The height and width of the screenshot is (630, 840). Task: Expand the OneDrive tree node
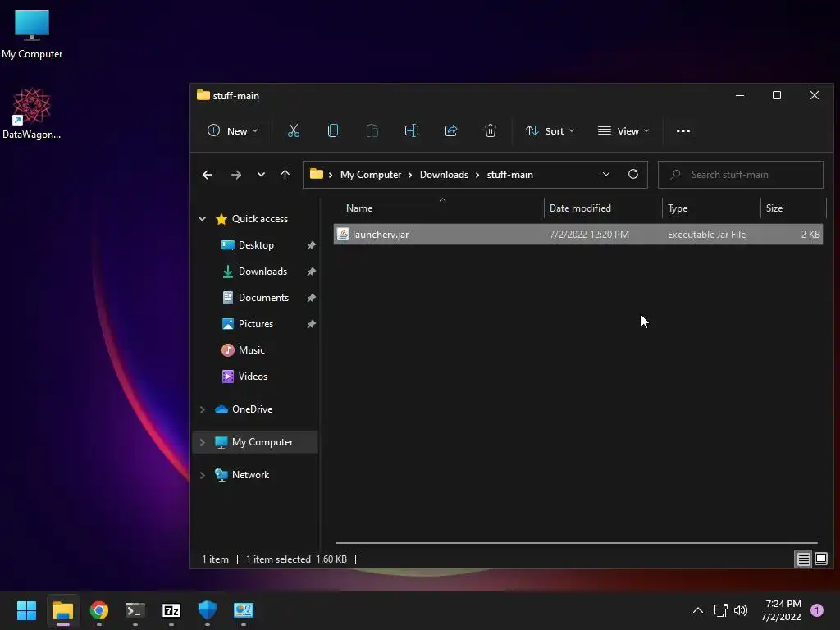click(x=202, y=409)
